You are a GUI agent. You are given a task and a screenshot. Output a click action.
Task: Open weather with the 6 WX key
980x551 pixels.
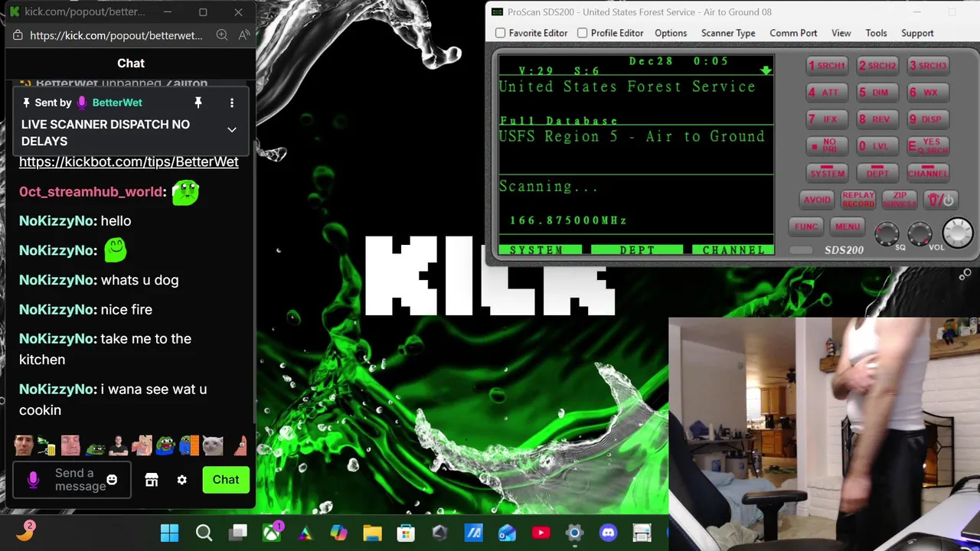coord(928,93)
